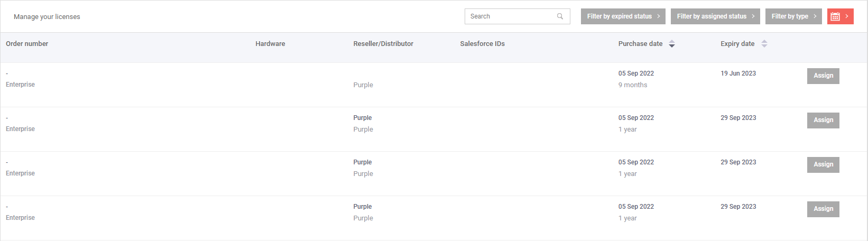
Task: Assign the fourth Enterprise license
Action: 823,209
